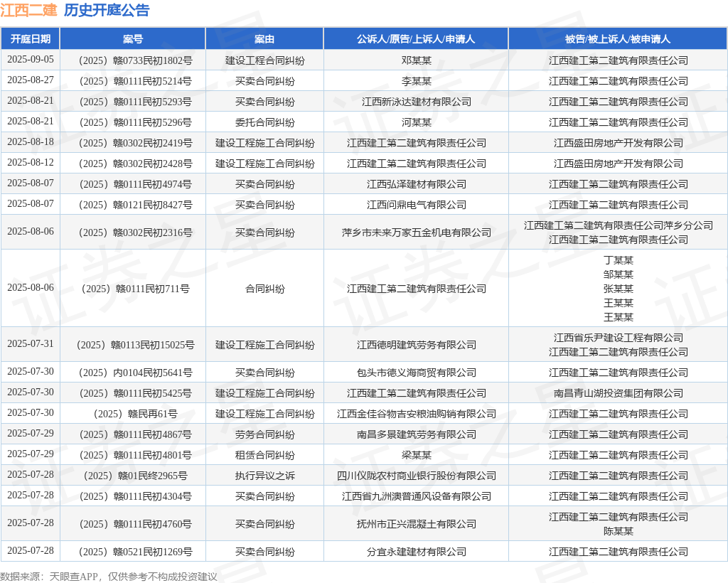Click defendant 江西建工第二建筑有限责任公司萍乡分公司

click(x=619, y=225)
